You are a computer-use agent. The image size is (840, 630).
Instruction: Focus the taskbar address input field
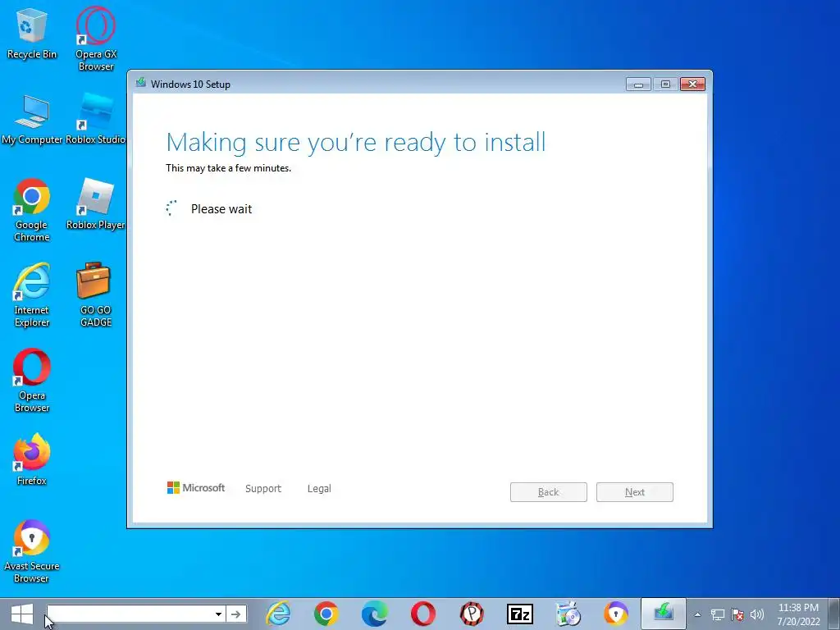(130, 614)
